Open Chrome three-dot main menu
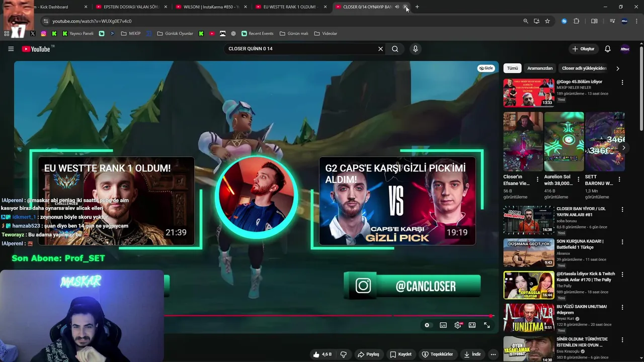 click(637, 21)
